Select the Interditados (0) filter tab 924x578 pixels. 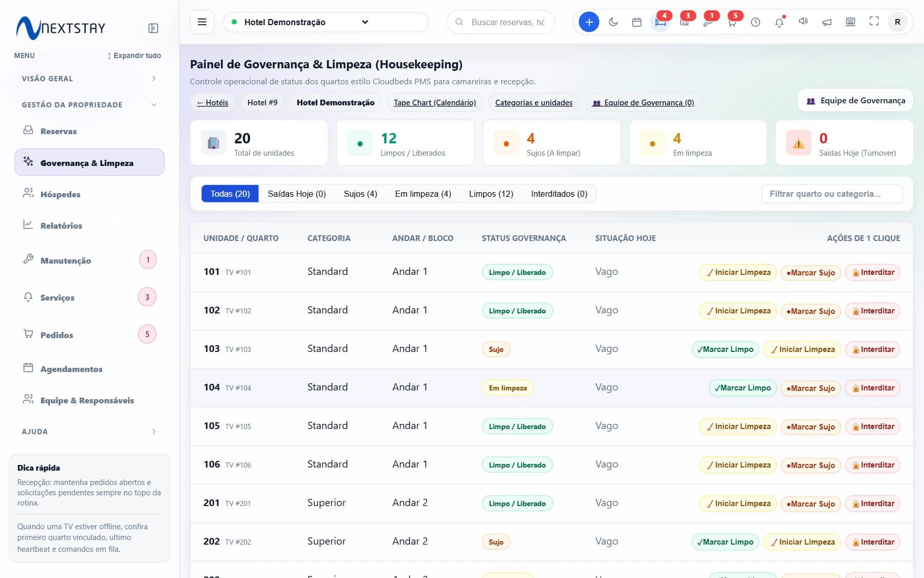tap(559, 194)
